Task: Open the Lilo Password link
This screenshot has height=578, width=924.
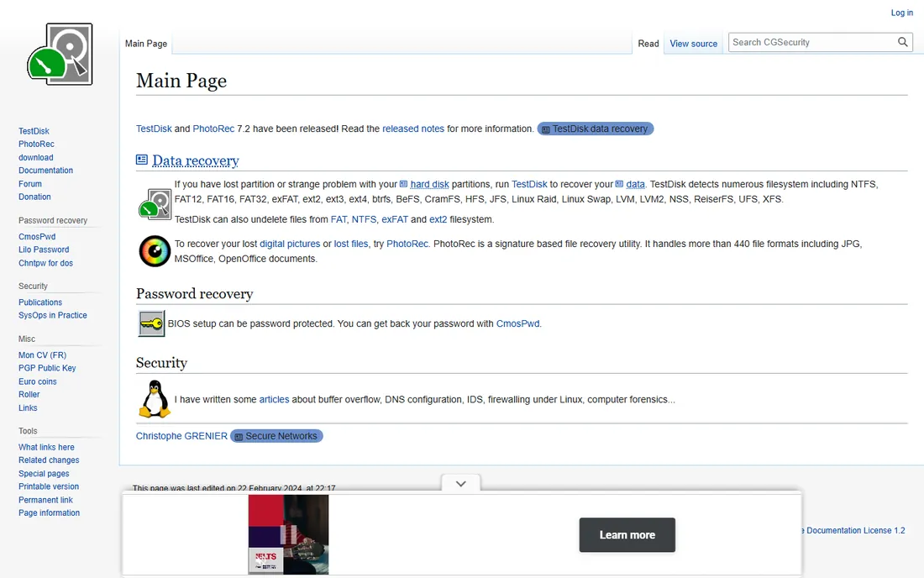Action: point(44,250)
